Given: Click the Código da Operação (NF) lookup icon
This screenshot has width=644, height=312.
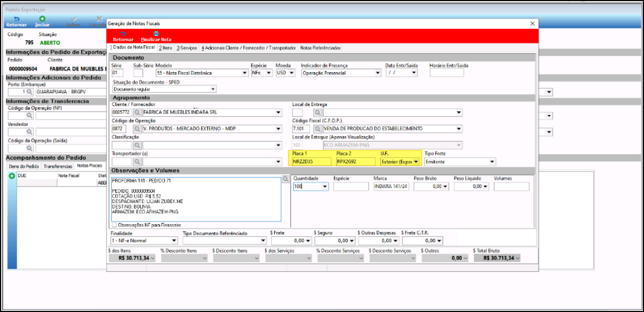Looking at the screenshot, I should [30, 115].
